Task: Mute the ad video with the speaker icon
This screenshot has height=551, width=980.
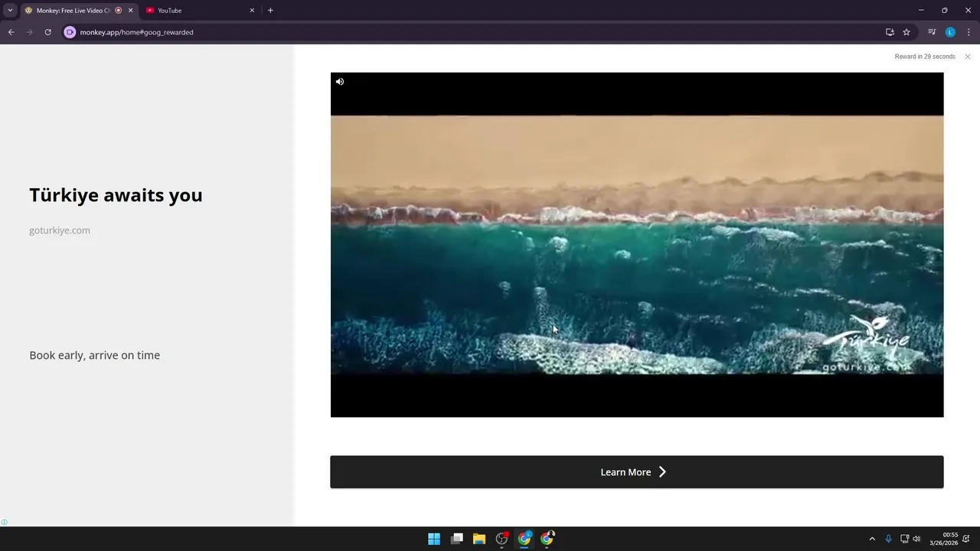Action: tap(340, 82)
